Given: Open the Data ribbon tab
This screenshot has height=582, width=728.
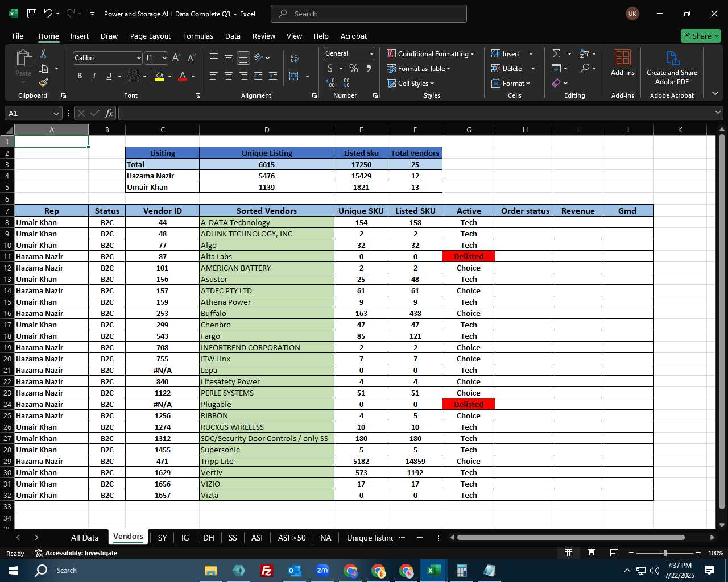Looking at the screenshot, I should (233, 36).
